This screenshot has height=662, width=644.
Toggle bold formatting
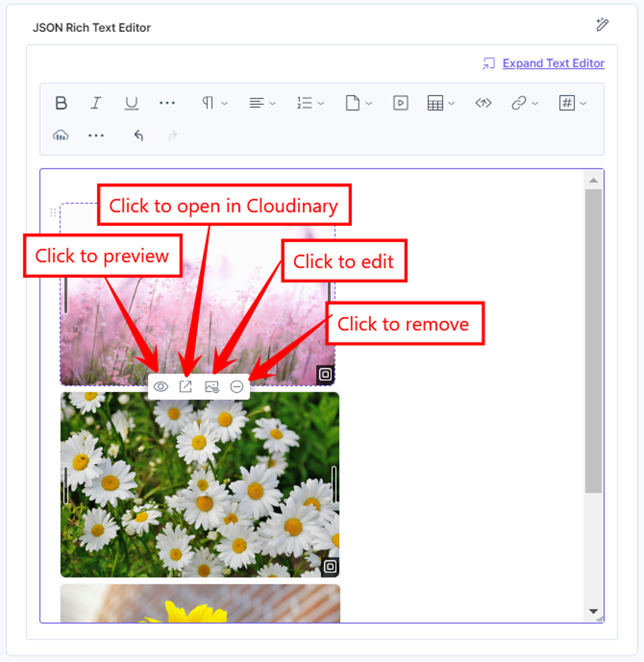[61, 103]
